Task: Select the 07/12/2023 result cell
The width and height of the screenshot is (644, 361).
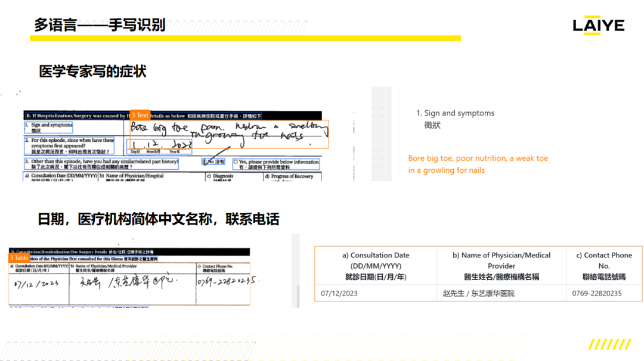Action: point(339,294)
